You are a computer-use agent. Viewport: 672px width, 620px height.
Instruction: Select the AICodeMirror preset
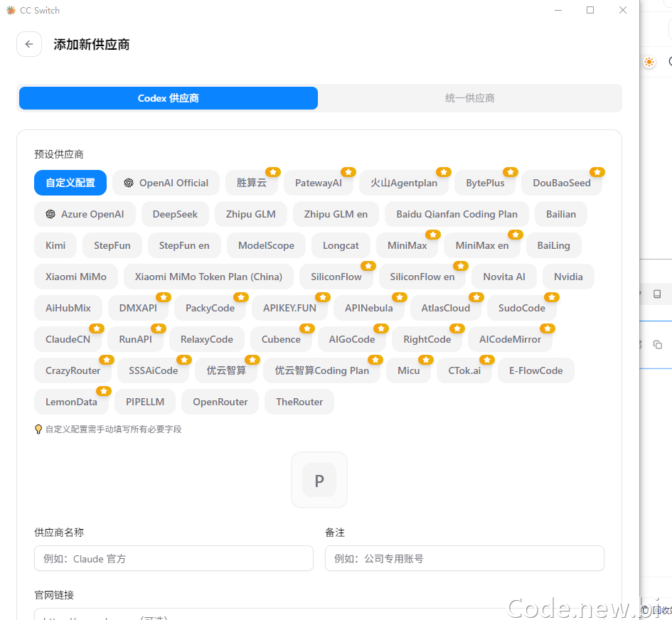click(510, 339)
